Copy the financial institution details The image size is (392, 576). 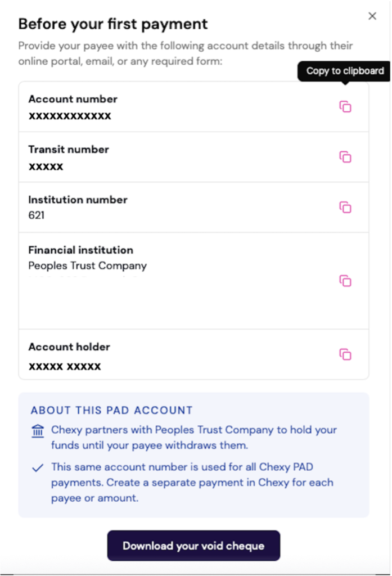(x=345, y=281)
